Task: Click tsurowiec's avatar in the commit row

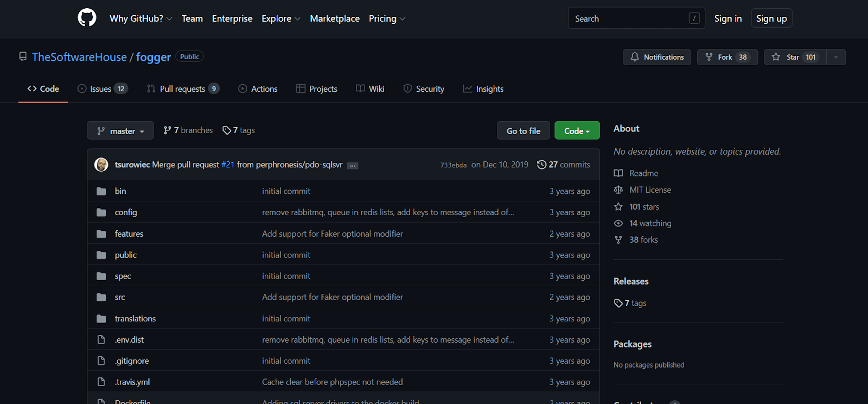Action: (x=101, y=165)
